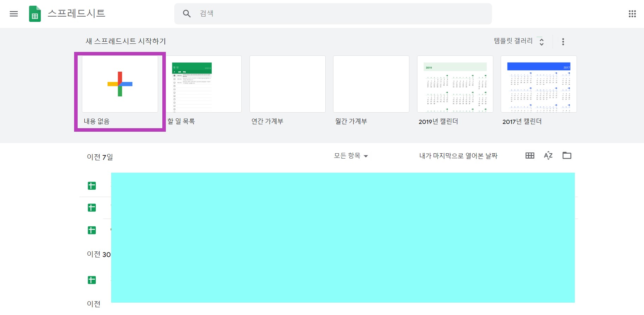
Task: Open the 연간 가계부 template
Action: [x=287, y=84]
